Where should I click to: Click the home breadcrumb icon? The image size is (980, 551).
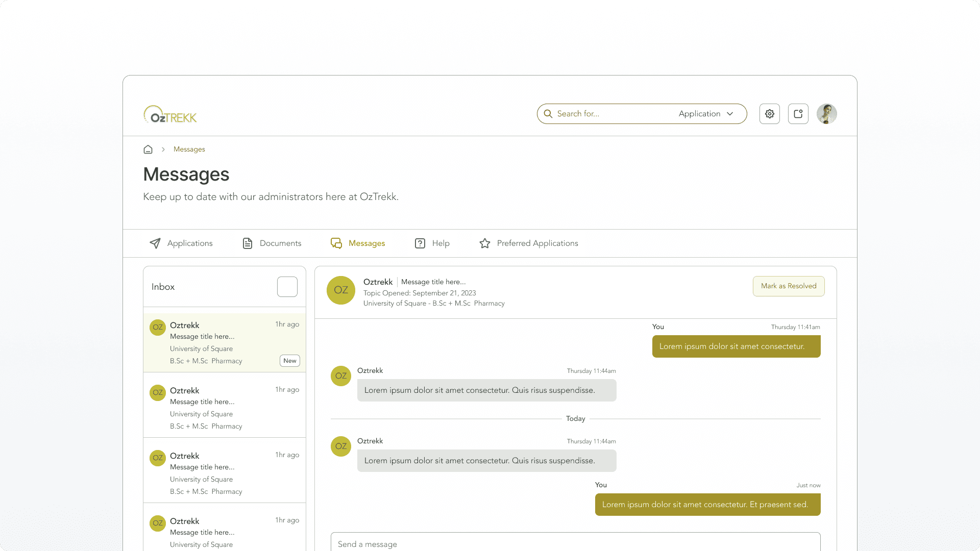[148, 149]
